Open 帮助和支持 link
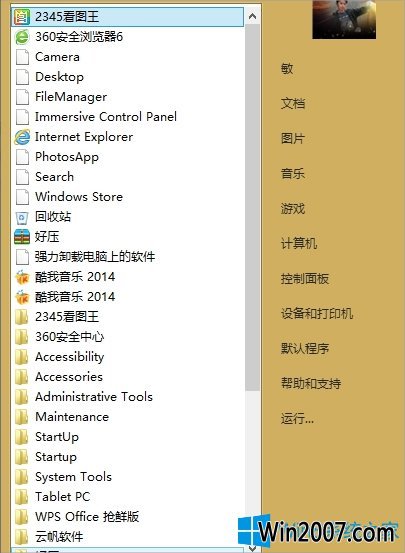Image resolution: width=405 pixels, height=553 pixels. point(311,383)
